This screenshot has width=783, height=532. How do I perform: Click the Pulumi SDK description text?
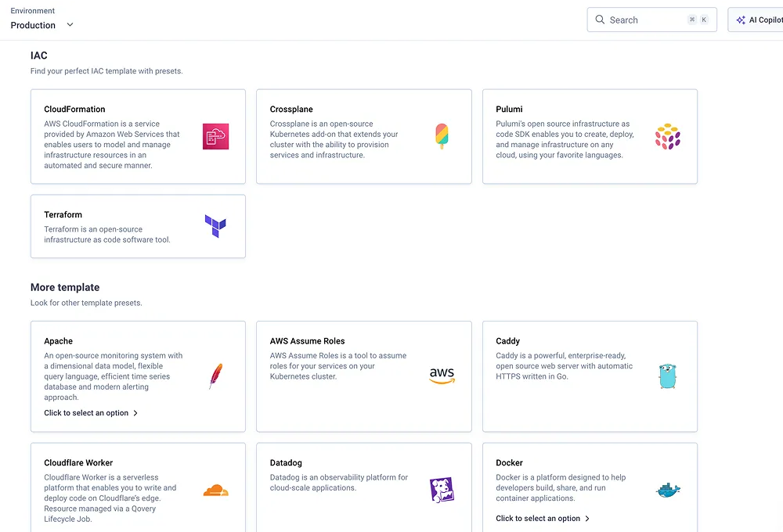point(565,139)
